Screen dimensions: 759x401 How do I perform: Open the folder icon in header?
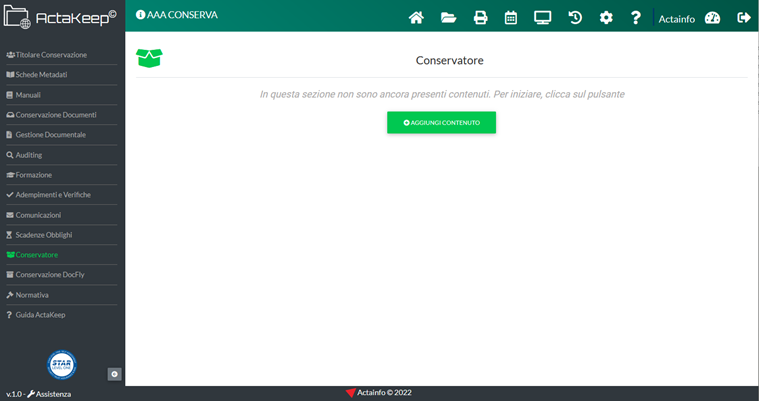pyautogui.click(x=448, y=17)
